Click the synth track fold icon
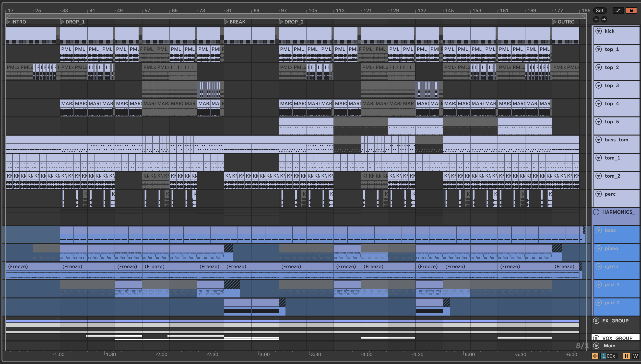Viewport: 641px width, 364px height. 598,266
